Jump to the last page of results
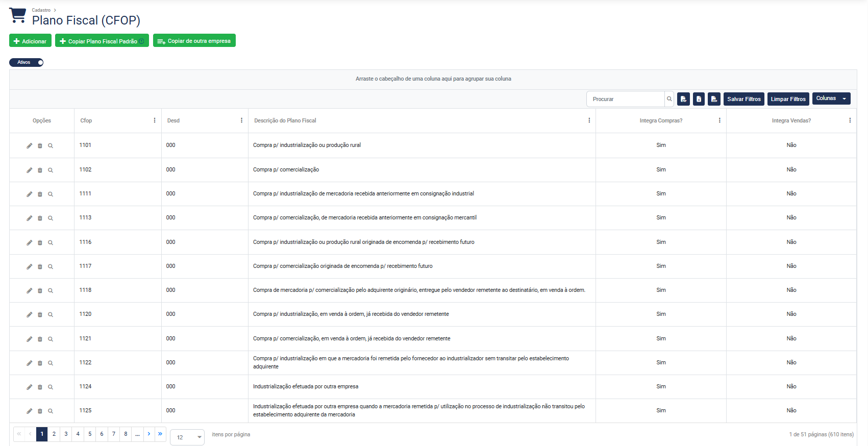Viewport: 868px width, 446px height. click(x=160, y=434)
